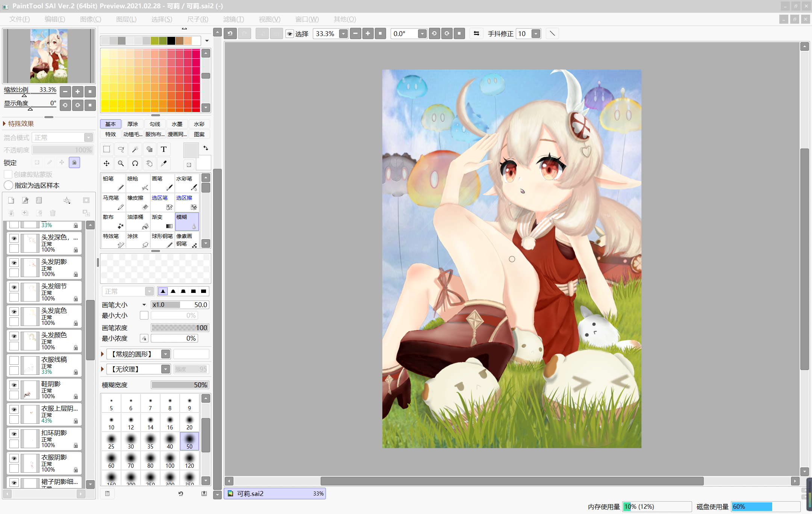Select the hand pan tool
812x514 pixels.
(x=150, y=164)
